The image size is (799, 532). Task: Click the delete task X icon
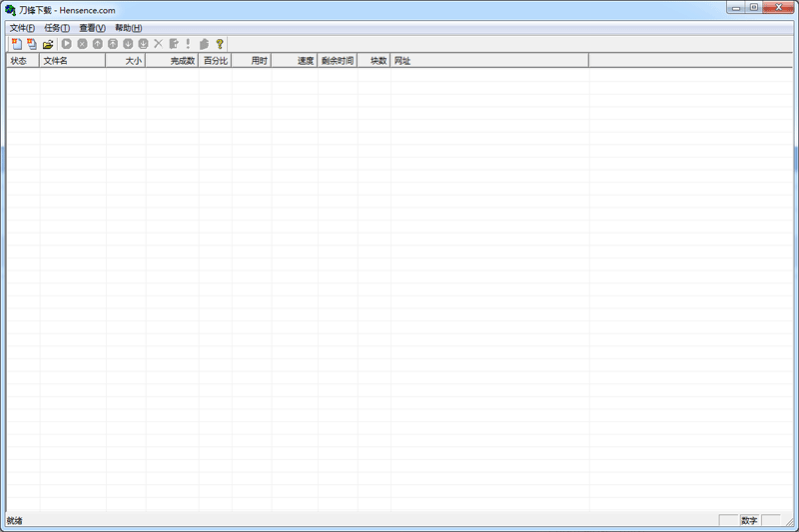(x=159, y=44)
